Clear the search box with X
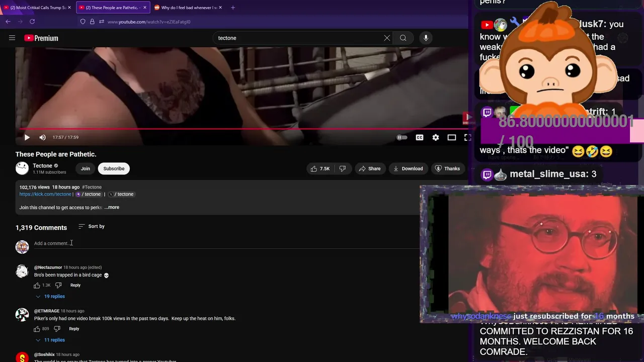644x362 pixels. (387, 38)
